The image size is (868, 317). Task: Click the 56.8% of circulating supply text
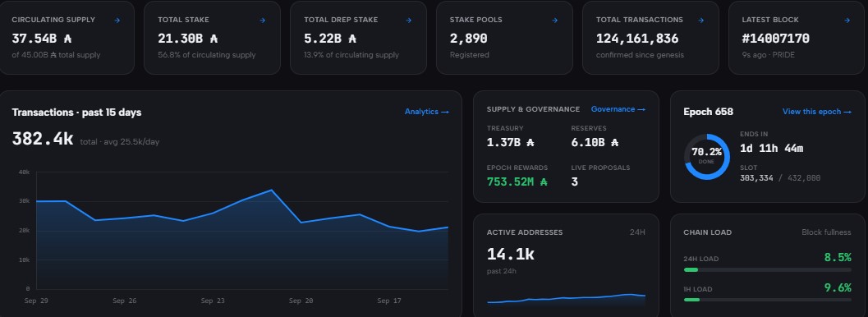point(206,55)
